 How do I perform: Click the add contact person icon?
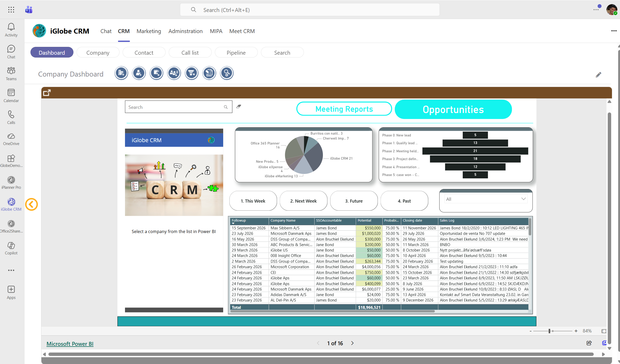(139, 73)
